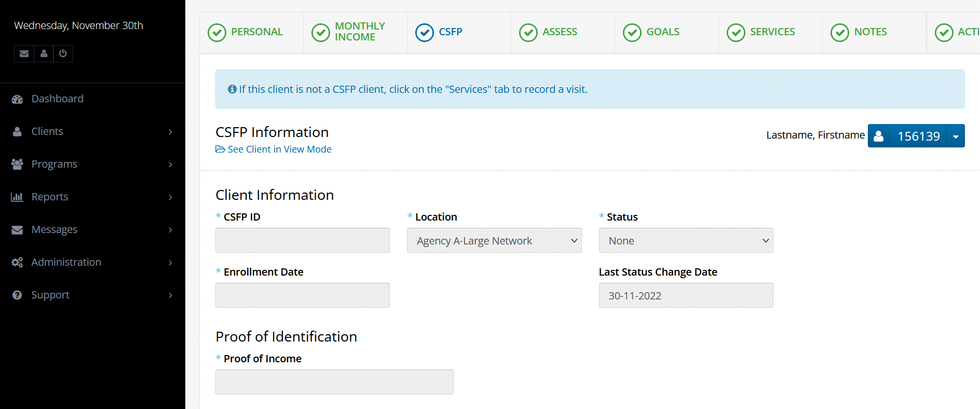Open See Client in View Mode link
The height and width of the screenshot is (409, 980).
point(279,149)
